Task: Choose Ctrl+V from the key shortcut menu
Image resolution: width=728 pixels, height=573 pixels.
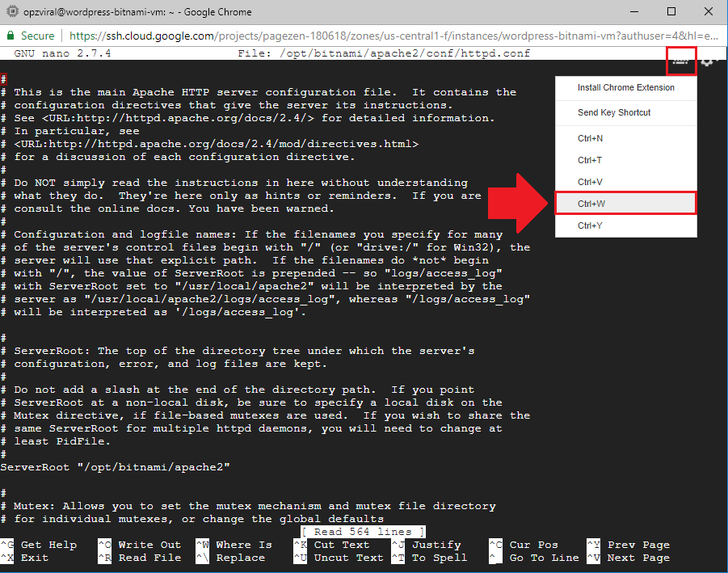Action: pos(626,182)
